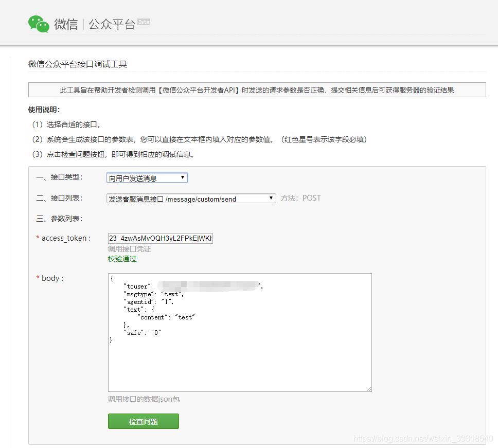The width and height of the screenshot is (498, 448).
Task: Click instruction line (2) 系统会生成该接口的参数表
Action: 200,139
